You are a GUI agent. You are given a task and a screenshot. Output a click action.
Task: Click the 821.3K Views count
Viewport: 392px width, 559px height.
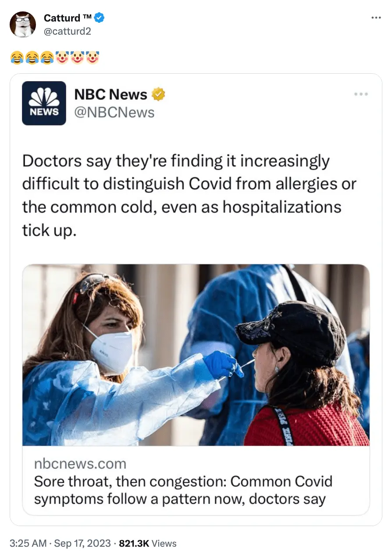pyautogui.click(x=148, y=543)
